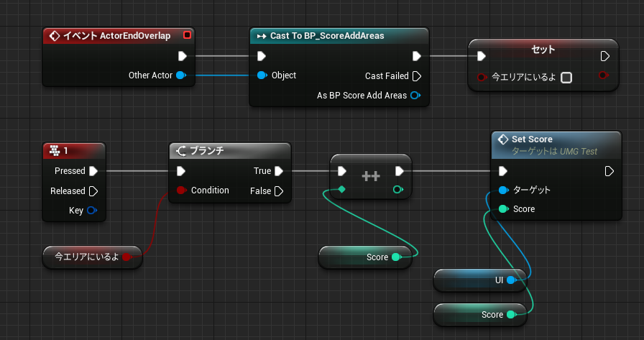Click the diamond reference input pin on ++ node
644x340 pixels.
(x=341, y=189)
